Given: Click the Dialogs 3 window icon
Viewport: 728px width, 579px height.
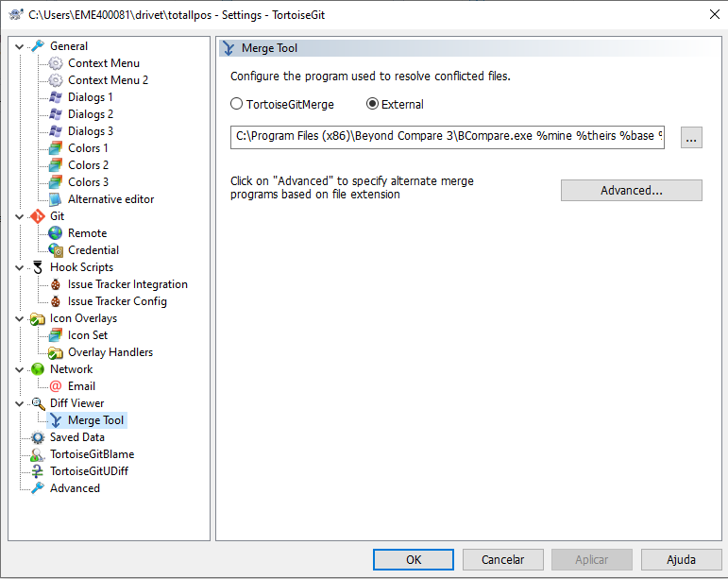Looking at the screenshot, I should (x=56, y=131).
